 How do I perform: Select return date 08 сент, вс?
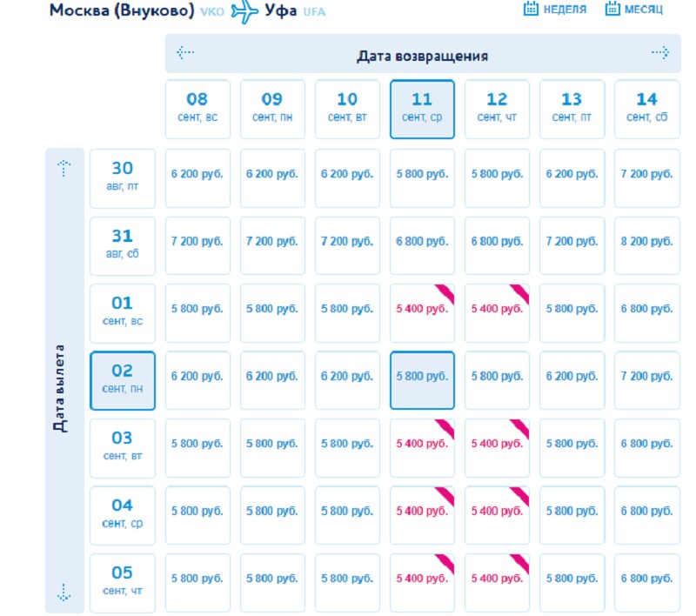tap(197, 109)
